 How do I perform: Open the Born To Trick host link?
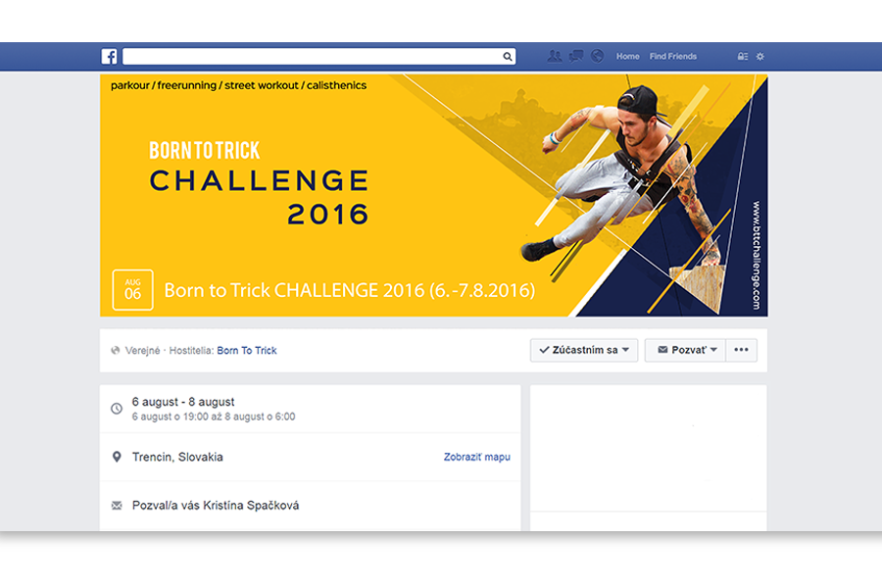pyautogui.click(x=247, y=351)
